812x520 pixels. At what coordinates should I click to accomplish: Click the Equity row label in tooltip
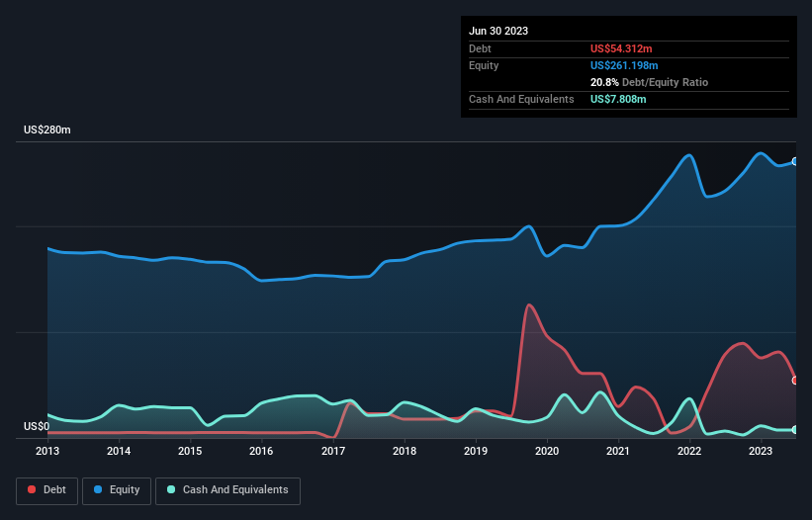point(484,65)
